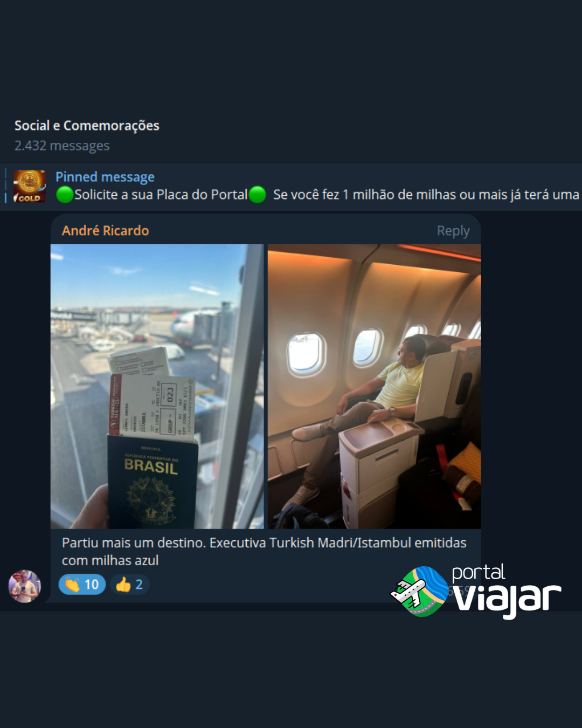582x728 pixels.
Task: Click Reply on André Ricardo's message
Action: pos(453,231)
